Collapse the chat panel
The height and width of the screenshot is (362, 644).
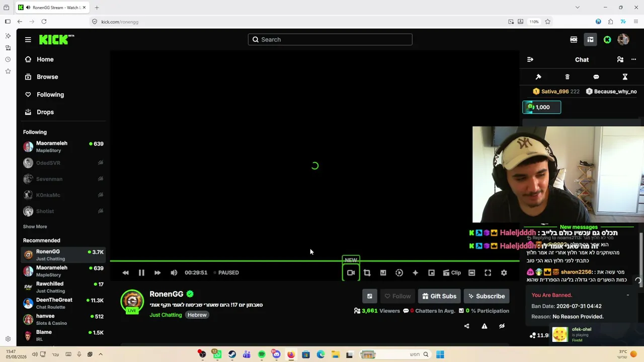[530, 59]
